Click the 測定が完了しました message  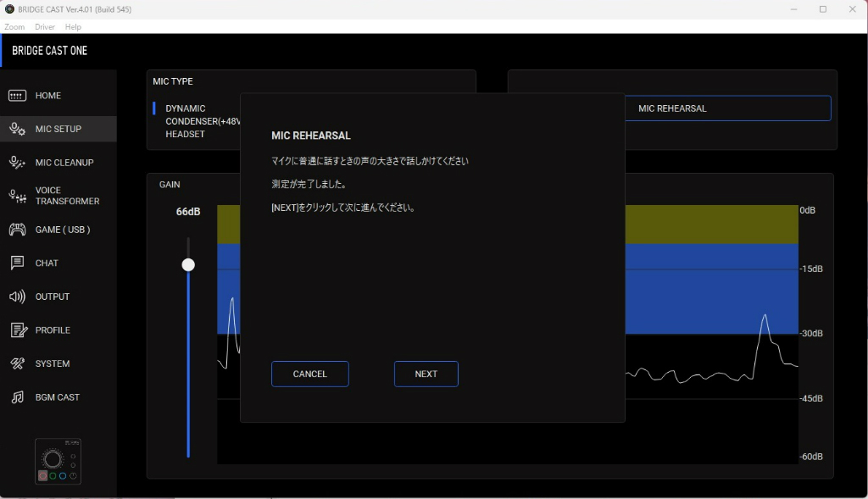coord(309,184)
